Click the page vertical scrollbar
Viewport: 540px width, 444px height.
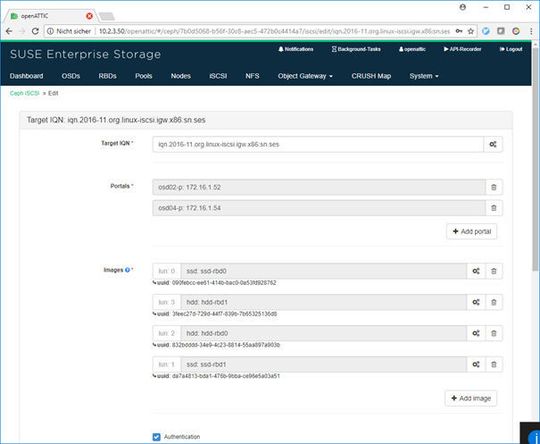click(536, 158)
